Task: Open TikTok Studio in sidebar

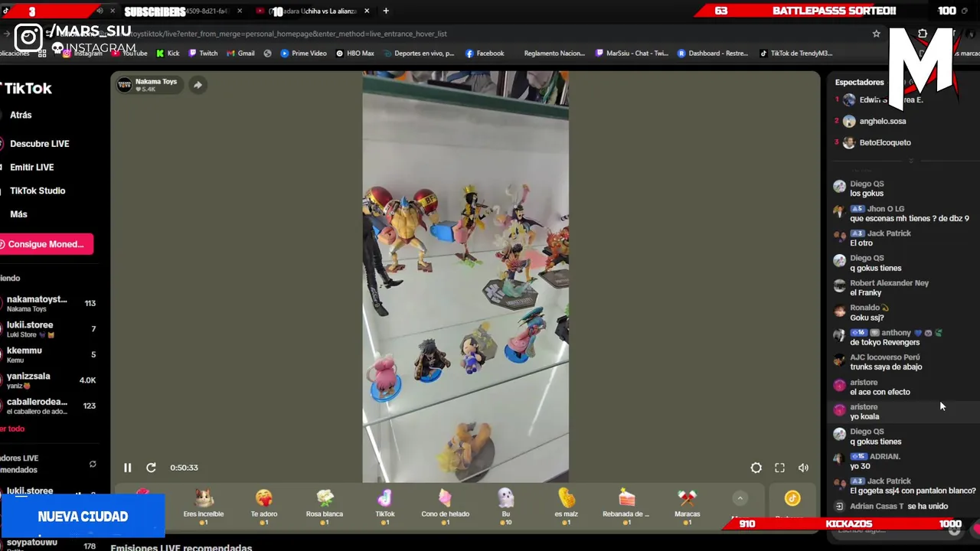Action: tap(38, 191)
